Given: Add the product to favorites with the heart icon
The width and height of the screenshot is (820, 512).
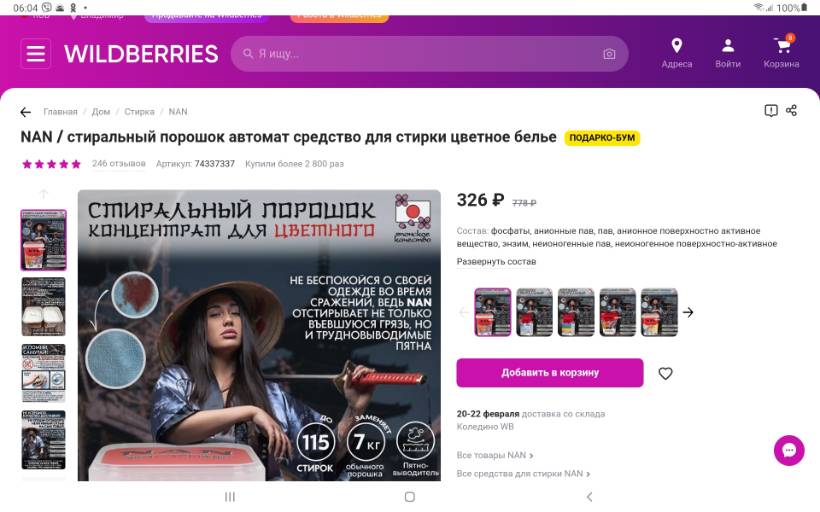Looking at the screenshot, I should (x=665, y=373).
